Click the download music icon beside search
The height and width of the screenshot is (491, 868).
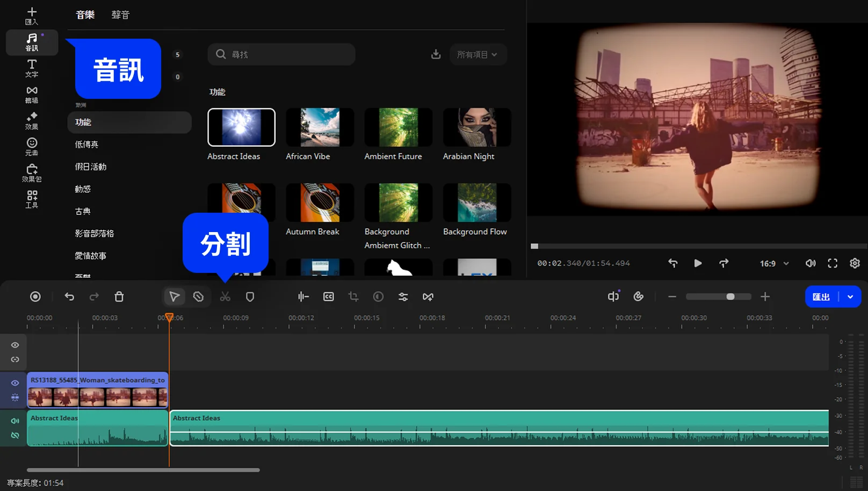436,54
